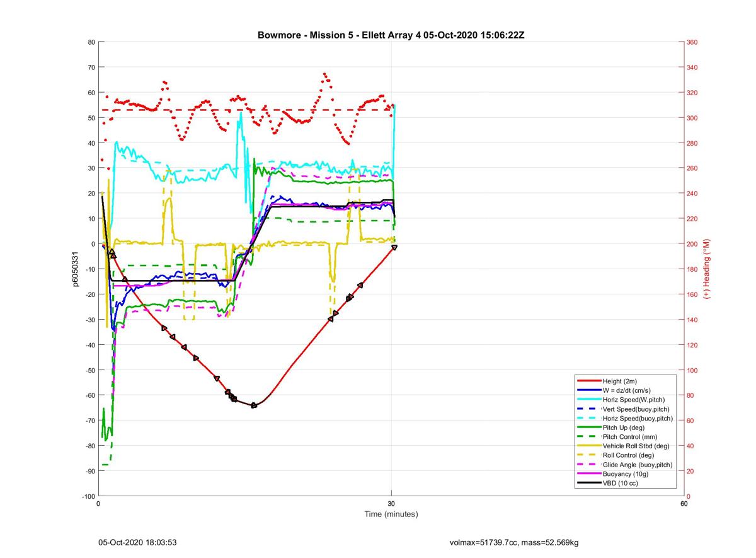756x558 pixels.
Task: Click the right axis label "(+) Heading (°M)"
Action: coord(707,269)
